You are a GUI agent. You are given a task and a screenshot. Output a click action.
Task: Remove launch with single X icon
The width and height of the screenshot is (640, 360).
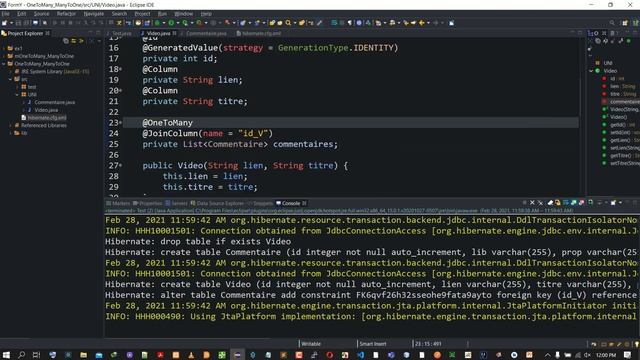point(532,203)
